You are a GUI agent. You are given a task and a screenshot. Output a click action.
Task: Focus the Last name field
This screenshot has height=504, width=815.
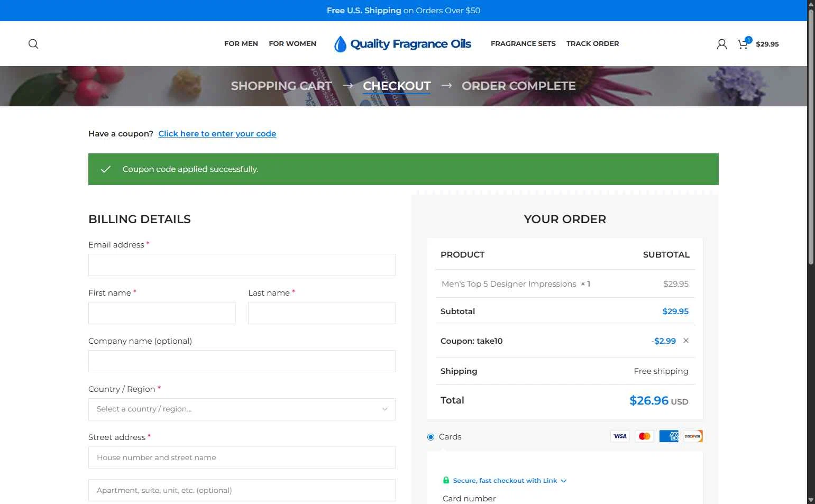pyautogui.click(x=322, y=313)
